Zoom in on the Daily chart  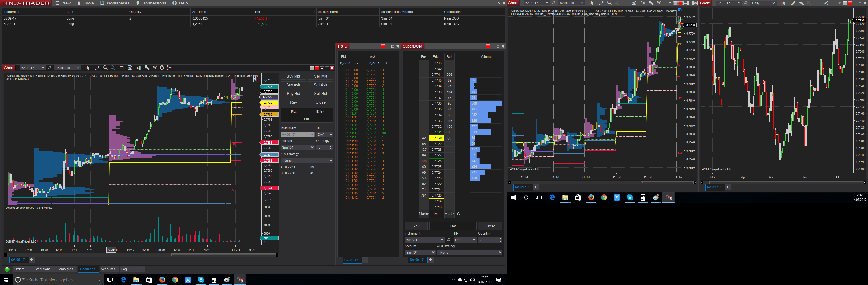(x=801, y=3)
